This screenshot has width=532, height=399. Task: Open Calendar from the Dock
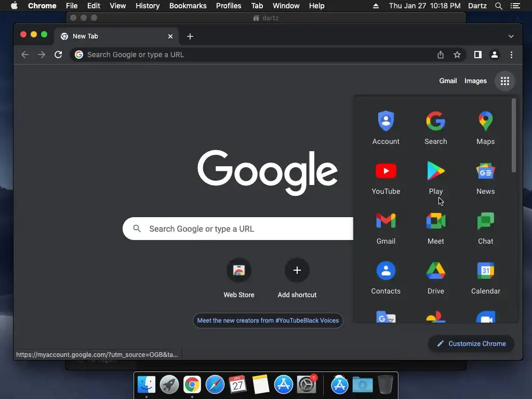[x=237, y=384]
